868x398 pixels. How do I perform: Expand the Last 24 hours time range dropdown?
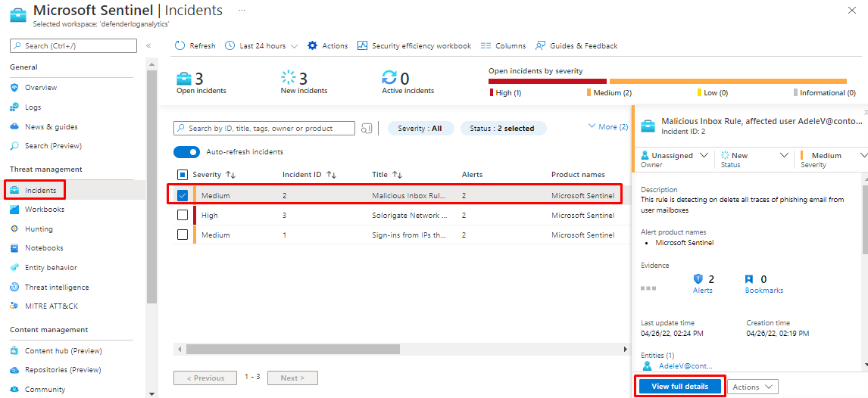262,46
